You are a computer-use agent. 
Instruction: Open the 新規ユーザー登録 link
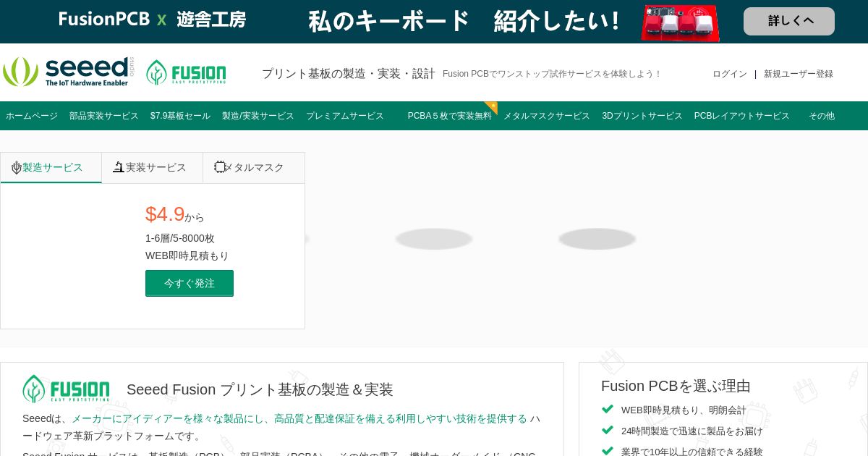pos(799,74)
